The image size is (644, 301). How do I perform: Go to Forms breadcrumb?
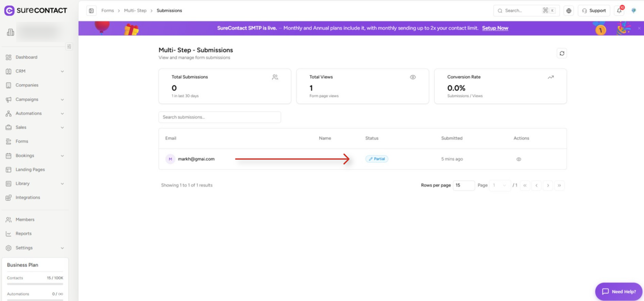[x=108, y=11]
